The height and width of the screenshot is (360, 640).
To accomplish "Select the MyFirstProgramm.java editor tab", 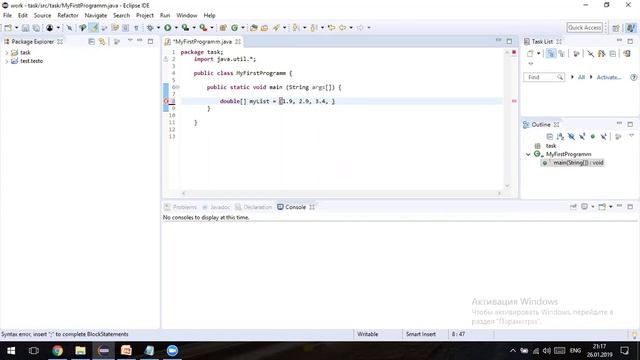I will coord(202,42).
